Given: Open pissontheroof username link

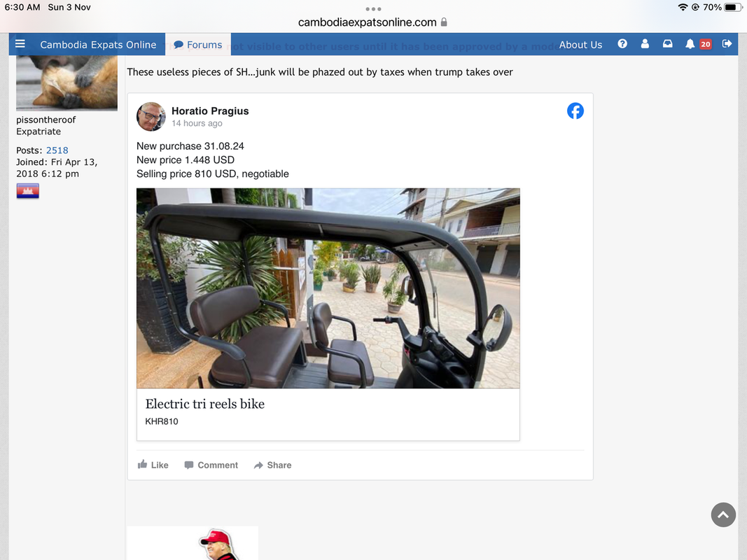Looking at the screenshot, I should click(46, 120).
